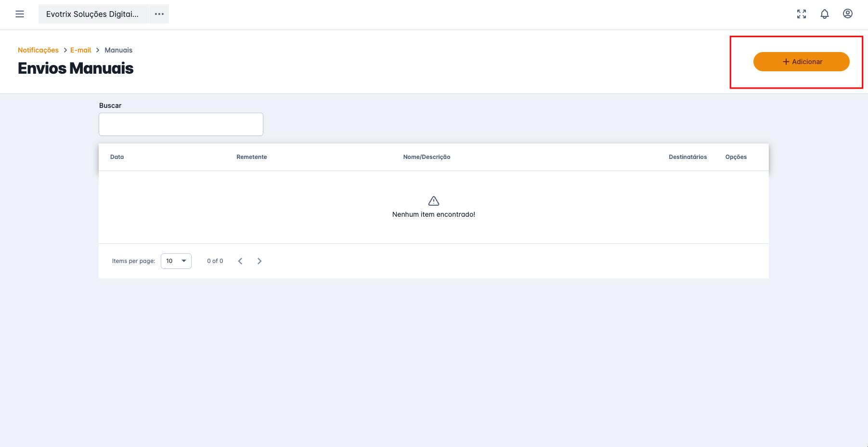Open the notifications bell
Image resolution: width=868 pixels, height=447 pixels.
tap(824, 14)
